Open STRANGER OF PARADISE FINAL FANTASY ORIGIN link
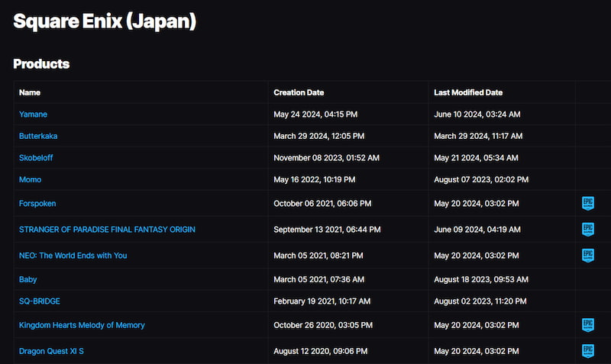611x364 pixels. (x=107, y=229)
